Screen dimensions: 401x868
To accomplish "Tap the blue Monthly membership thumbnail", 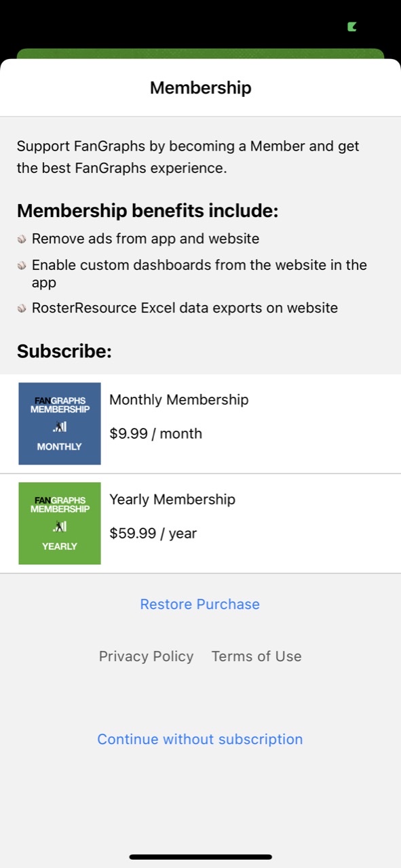I will (x=60, y=424).
